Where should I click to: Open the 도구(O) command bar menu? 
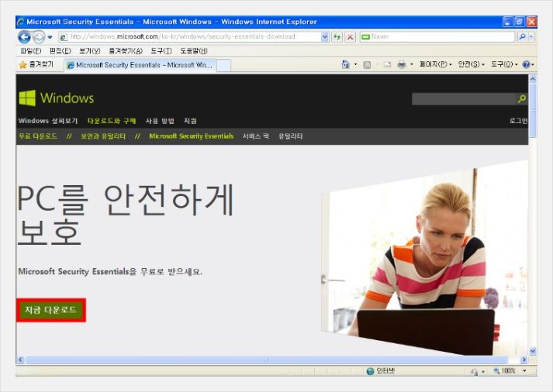pyautogui.click(x=504, y=65)
